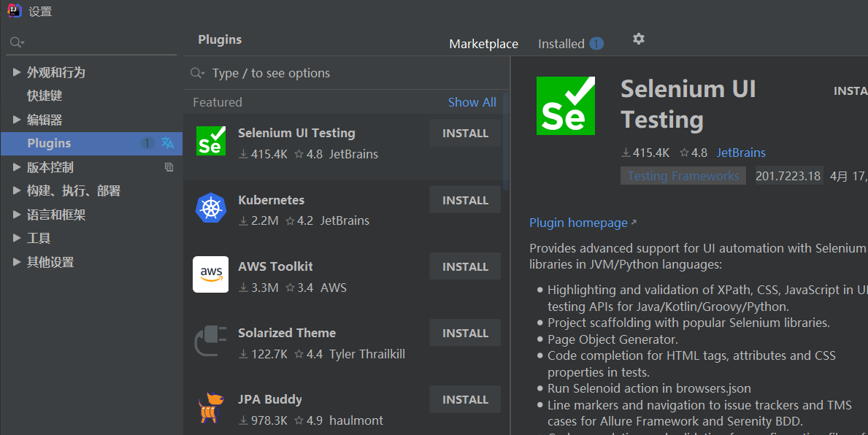868x435 pixels.
Task: Expand the 语言和框架 section
Action: click(x=17, y=215)
